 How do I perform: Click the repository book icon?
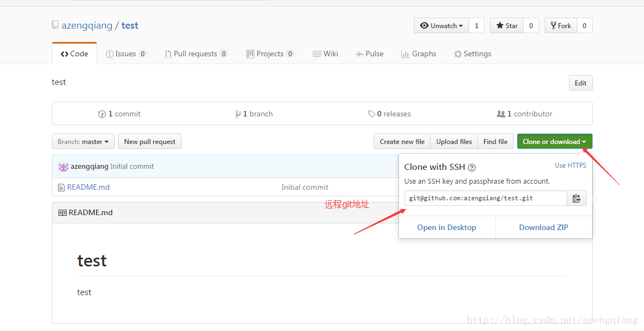pyautogui.click(x=55, y=25)
